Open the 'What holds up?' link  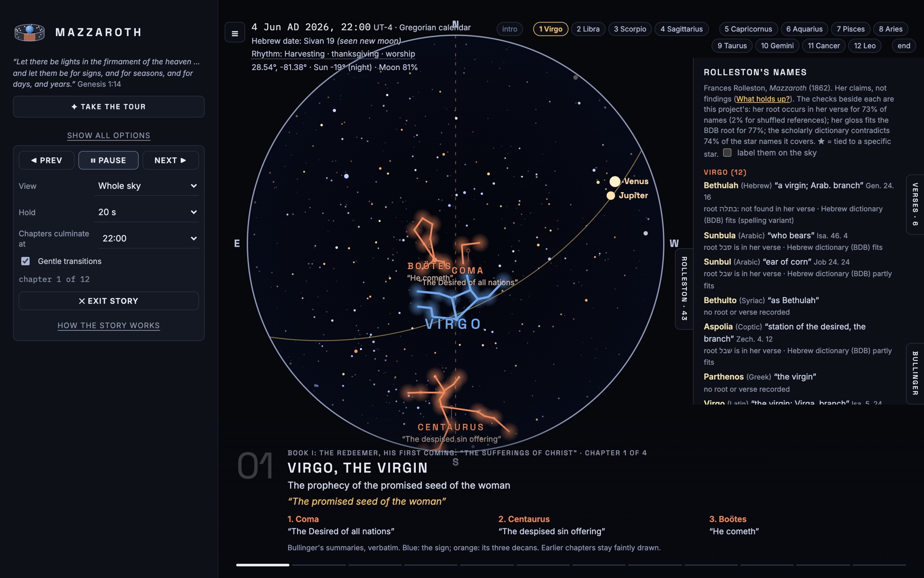763,99
